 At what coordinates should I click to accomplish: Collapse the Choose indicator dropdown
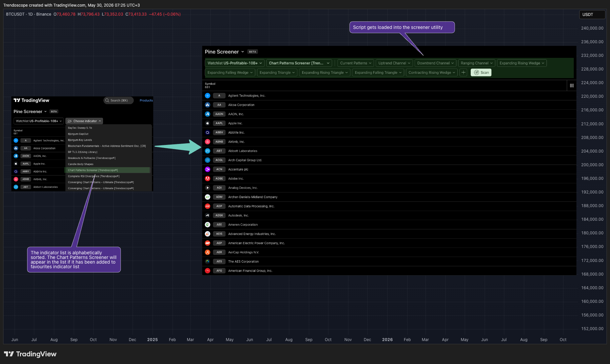pos(84,121)
